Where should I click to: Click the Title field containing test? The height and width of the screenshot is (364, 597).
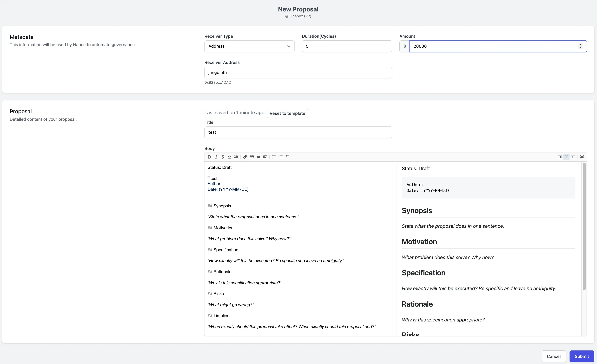298,132
